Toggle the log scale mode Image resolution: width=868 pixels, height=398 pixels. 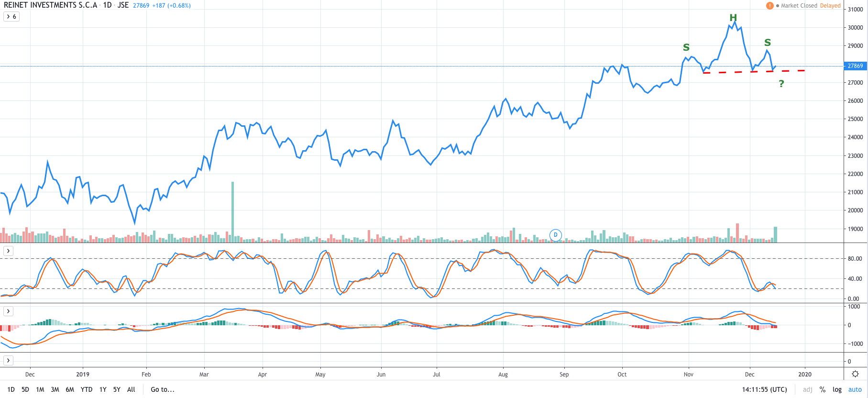(837, 389)
